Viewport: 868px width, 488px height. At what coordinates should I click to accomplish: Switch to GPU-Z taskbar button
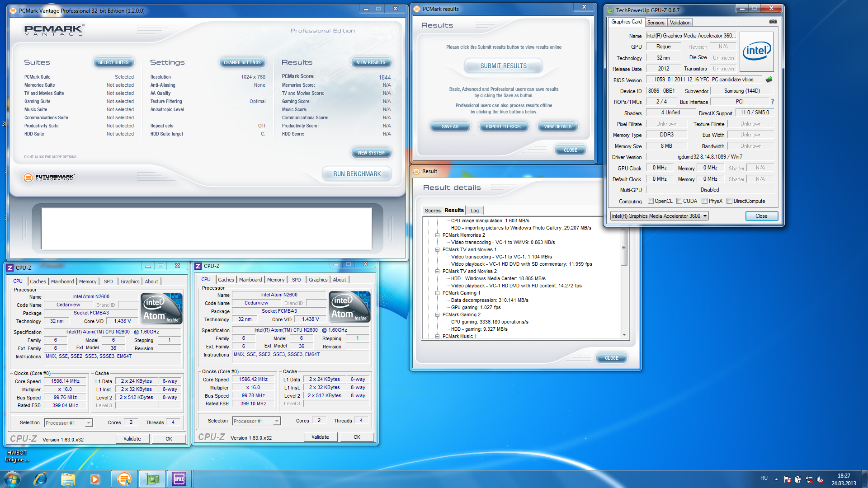152,479
